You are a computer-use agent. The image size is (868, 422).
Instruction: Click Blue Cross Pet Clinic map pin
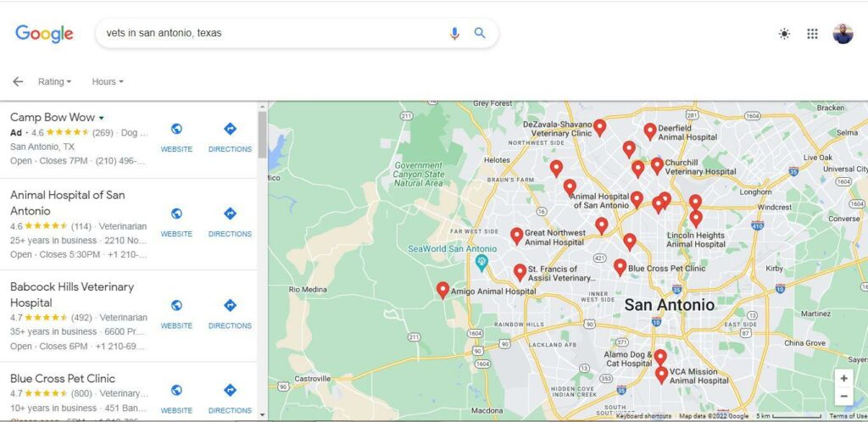(620, 267)
